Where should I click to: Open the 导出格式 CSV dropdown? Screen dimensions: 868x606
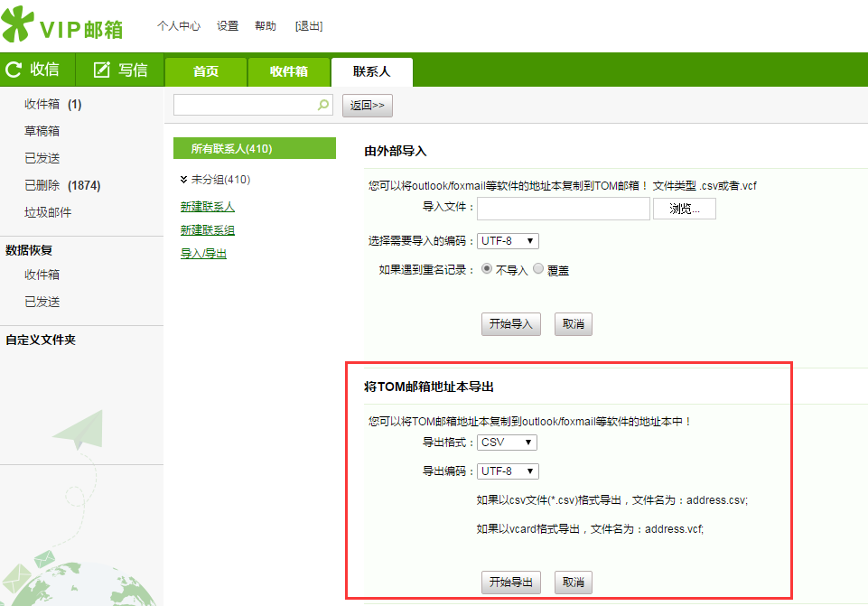click(x=507, y=443)
